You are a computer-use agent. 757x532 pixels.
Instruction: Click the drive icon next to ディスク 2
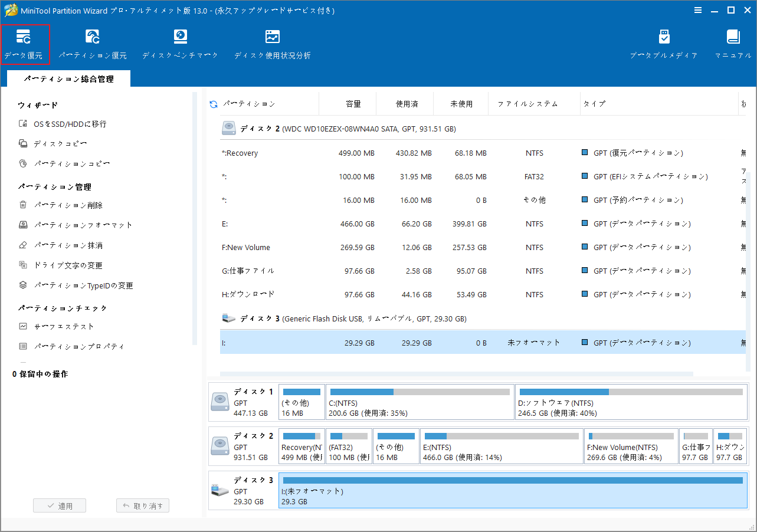228,128
